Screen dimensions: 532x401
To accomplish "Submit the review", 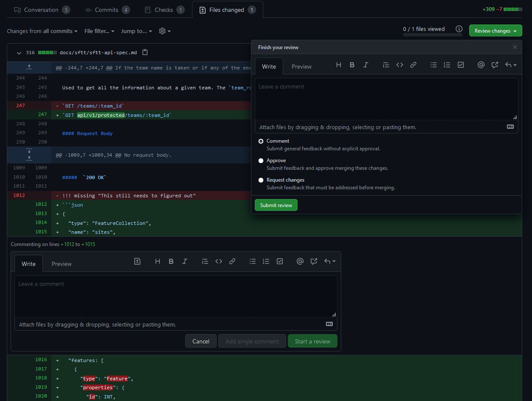I will click(x=276, y=205).
